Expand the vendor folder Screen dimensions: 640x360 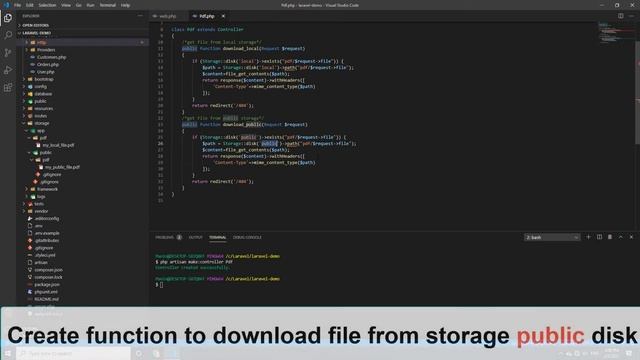click(41, 211)
